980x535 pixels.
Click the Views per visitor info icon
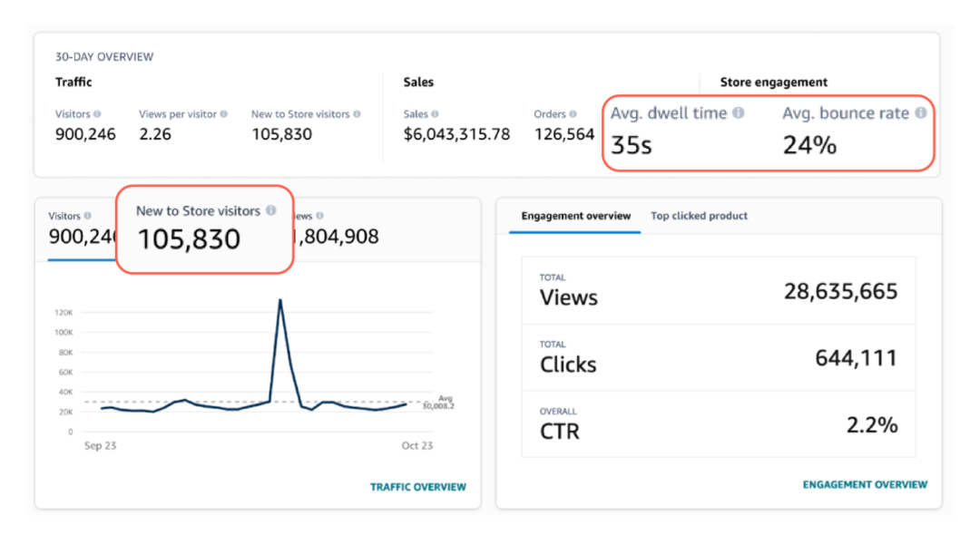click(223, 114)
